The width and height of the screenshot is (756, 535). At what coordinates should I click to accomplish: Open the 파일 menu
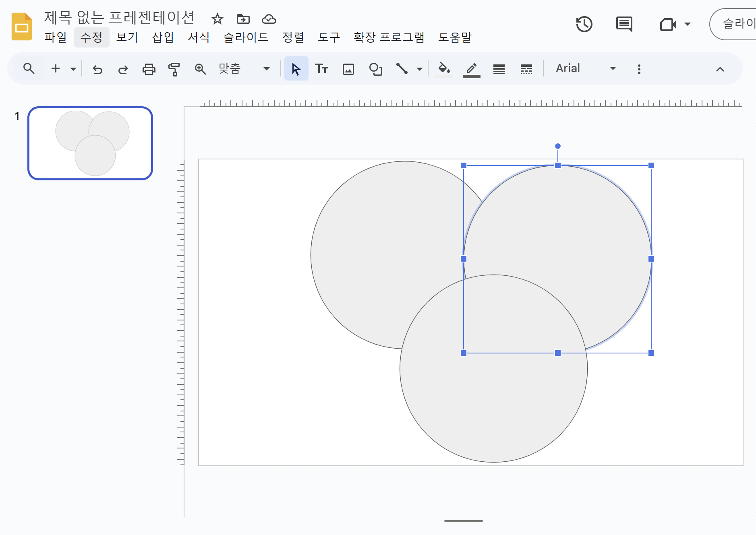coord(56,37)
